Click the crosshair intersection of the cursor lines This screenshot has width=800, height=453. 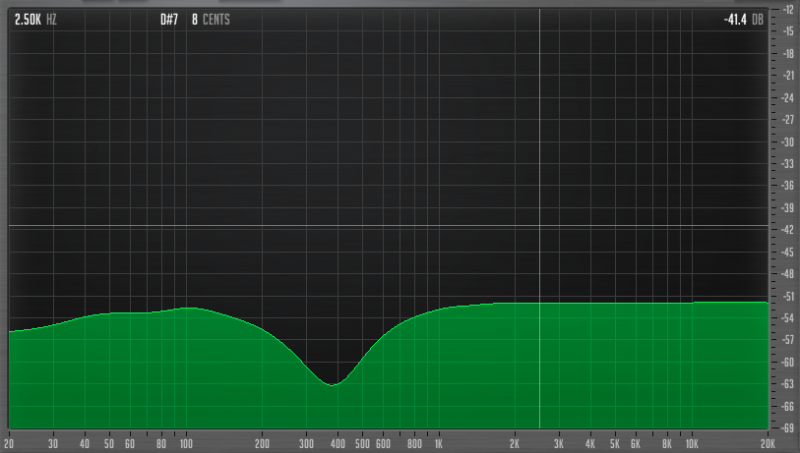[x=540, y=226]
